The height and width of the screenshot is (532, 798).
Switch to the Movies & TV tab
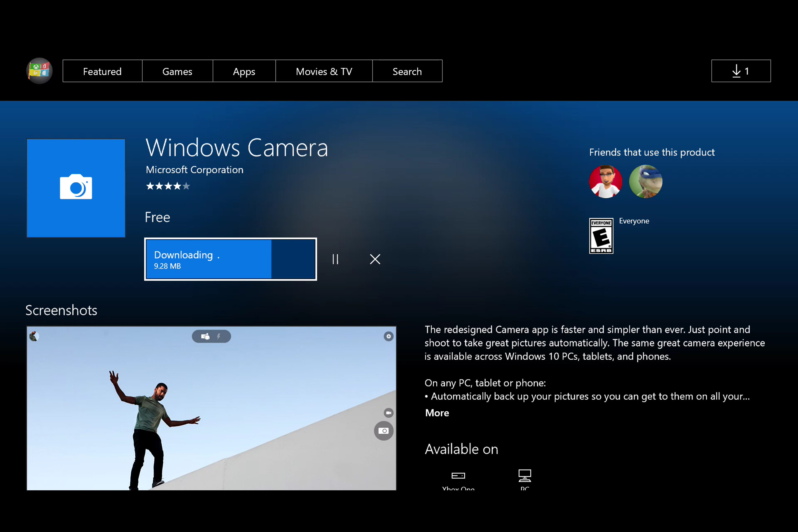[324, 71]
